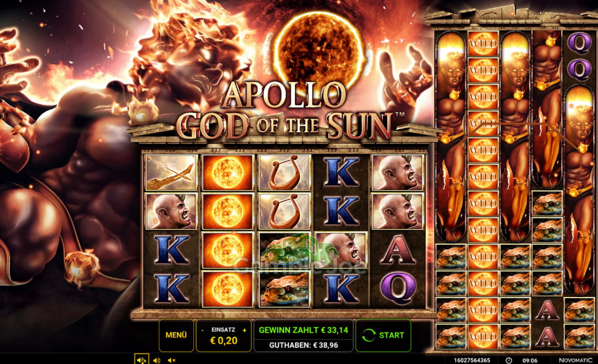Click the Gewinn Zahlt win display
Viewport: 598px width, 364px height.
click(x=303, y=330)
